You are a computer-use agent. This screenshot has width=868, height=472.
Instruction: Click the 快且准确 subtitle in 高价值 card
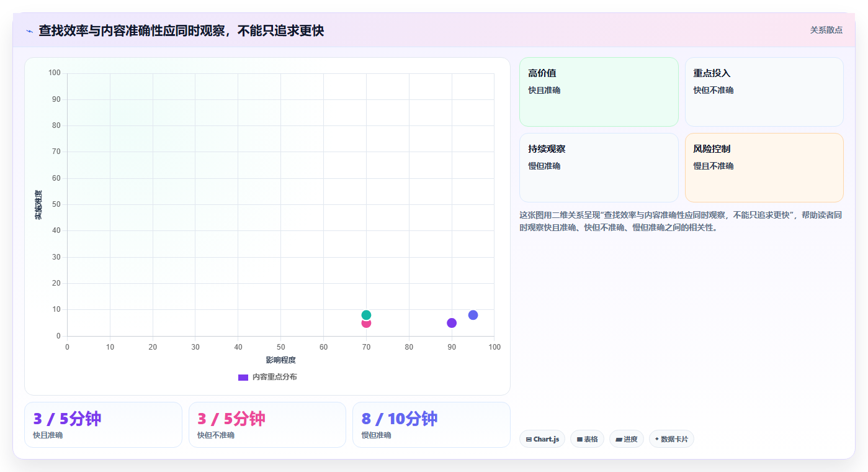(x=544, y=90)
